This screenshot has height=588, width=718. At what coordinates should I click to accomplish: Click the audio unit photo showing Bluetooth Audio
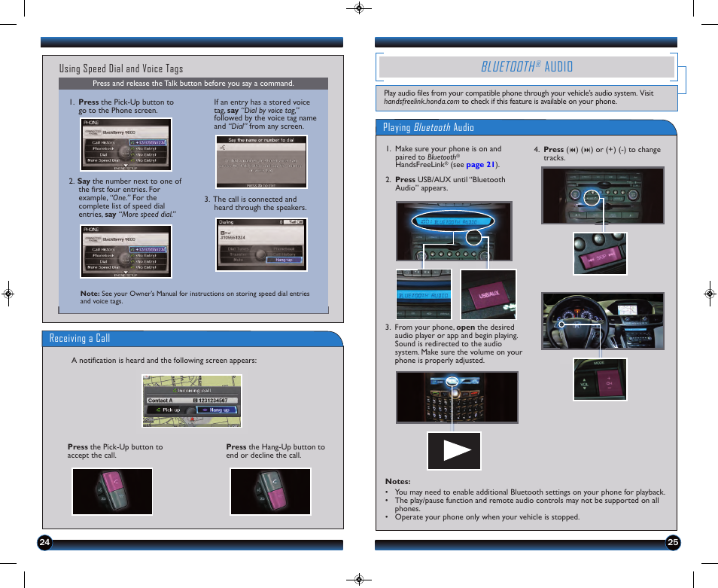point(454,231)
